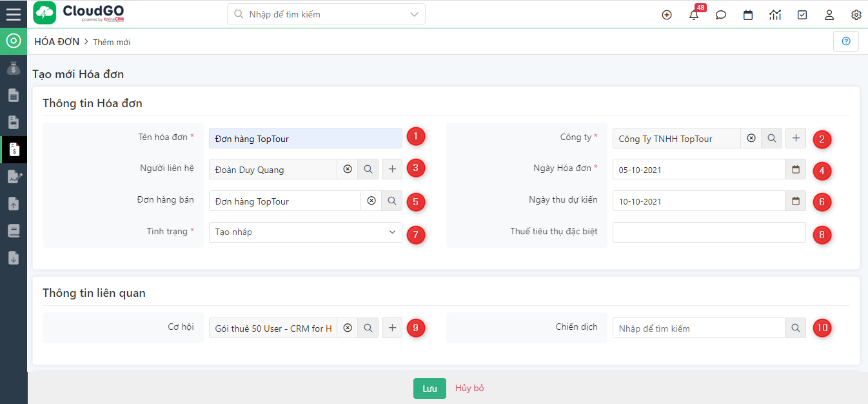The height and width of the screenshot is (404, 868).
Task: Expand the Tình trạng dropdown
Action: coord(306,232)
